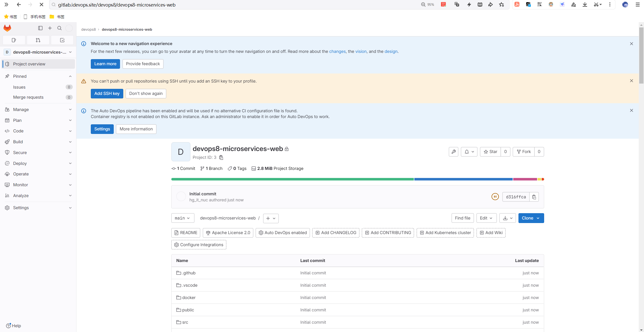Open assigned issues shortcut icon

click(x=14, y=40)
